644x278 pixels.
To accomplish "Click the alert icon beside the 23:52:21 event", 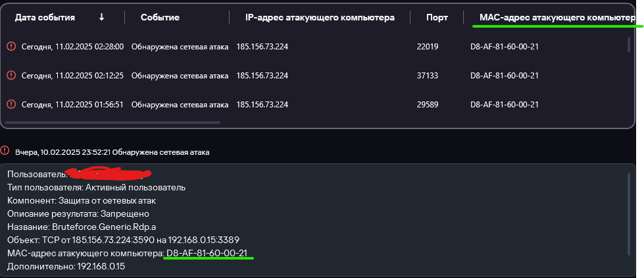I will coord(5,152).
